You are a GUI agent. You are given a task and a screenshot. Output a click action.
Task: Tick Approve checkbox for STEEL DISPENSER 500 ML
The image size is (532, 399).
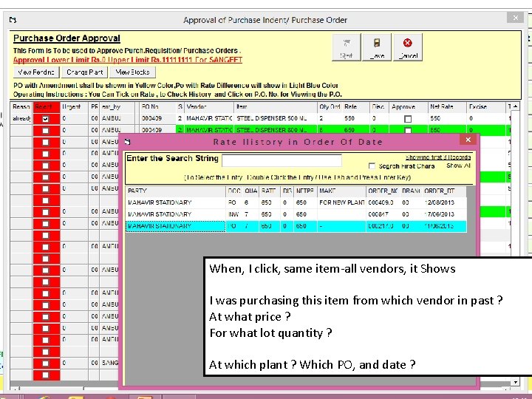tap(408, 119)
